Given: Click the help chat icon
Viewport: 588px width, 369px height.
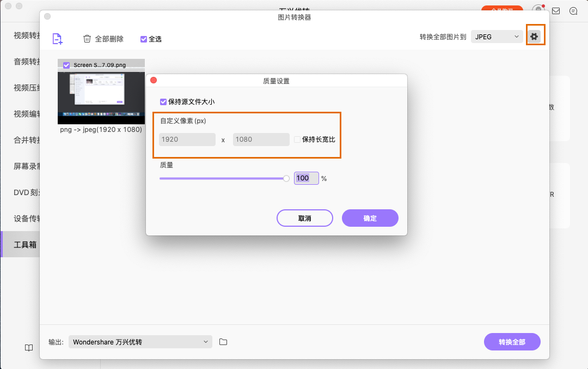Looking at the screenshot, I should tap(573, 10).
